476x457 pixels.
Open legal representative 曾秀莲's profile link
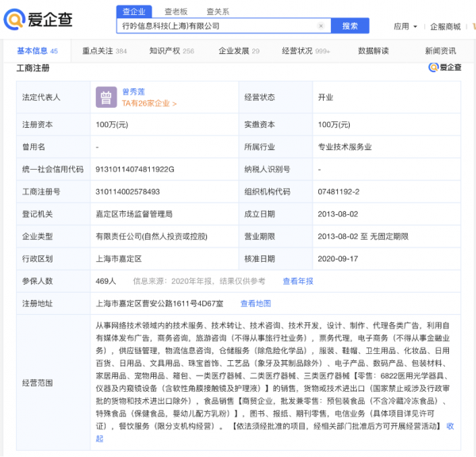pos(133,91)
